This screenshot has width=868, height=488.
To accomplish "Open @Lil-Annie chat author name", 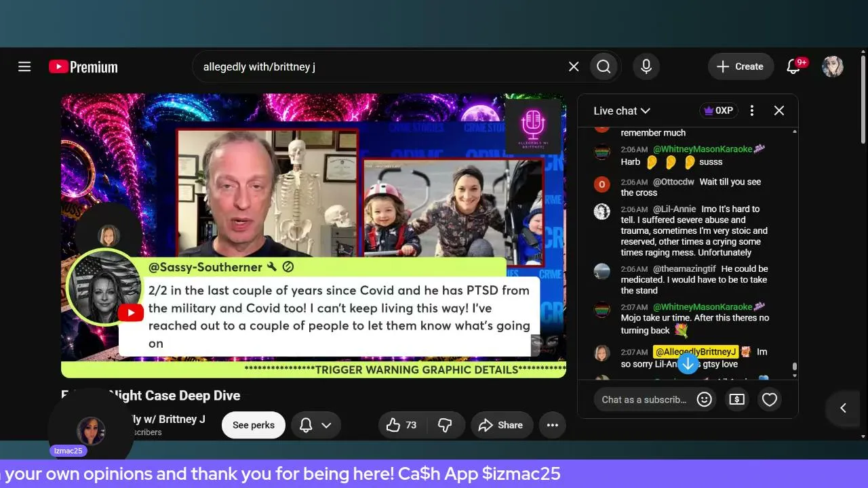I will click(x=674, y=209).
